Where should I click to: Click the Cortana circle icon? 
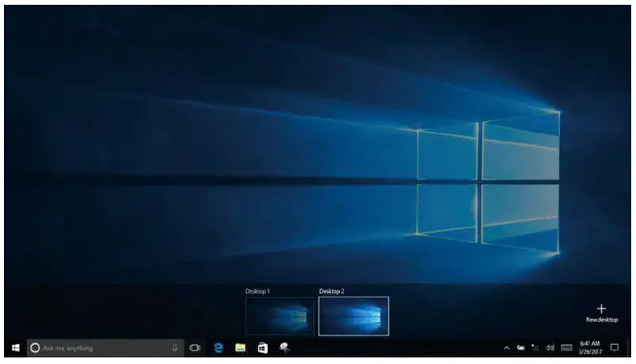point(35,348)
